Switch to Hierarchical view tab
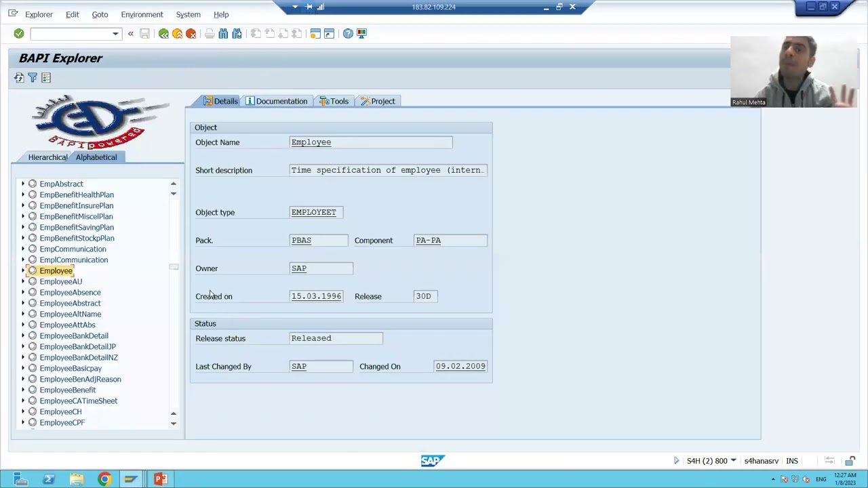868x488 pixels. tap(47, 157)
